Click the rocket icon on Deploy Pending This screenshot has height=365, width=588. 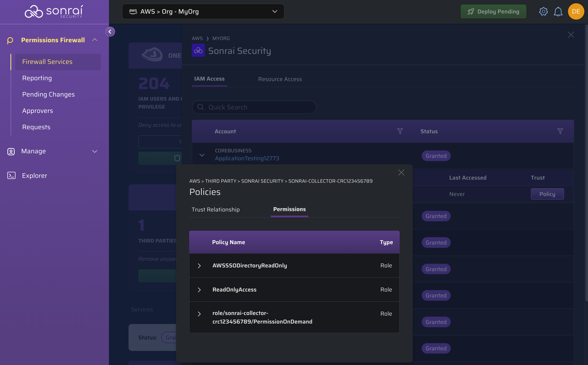(470, 12)
